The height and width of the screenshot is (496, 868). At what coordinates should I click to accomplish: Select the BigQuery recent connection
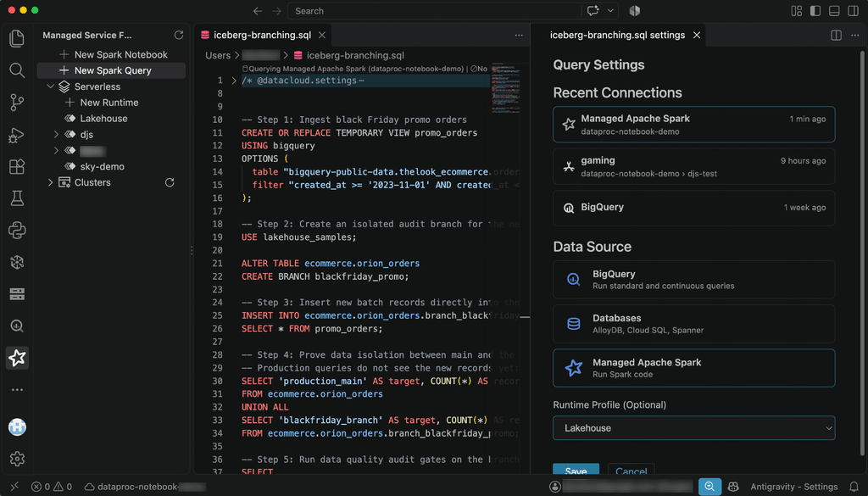tap(693, 208)
